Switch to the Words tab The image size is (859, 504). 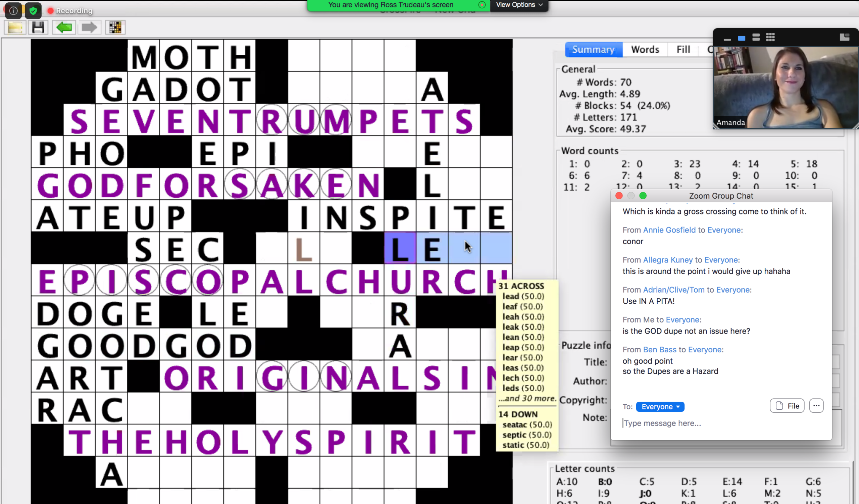coord(645,49)
